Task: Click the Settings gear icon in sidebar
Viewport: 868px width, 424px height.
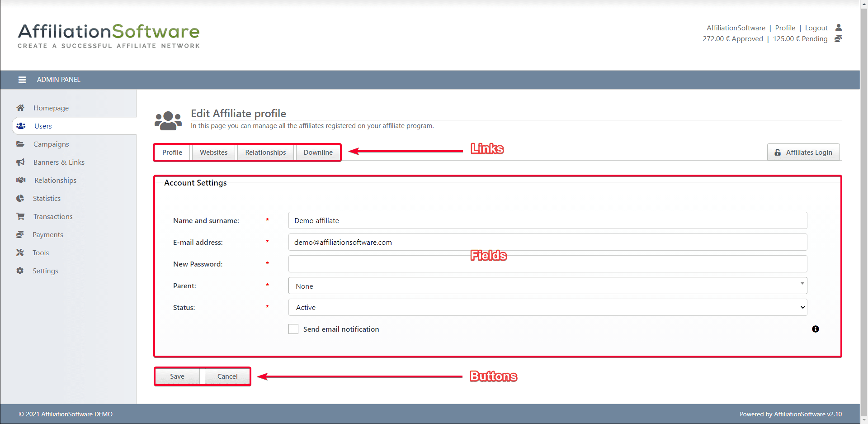Action: coord(20,271)
